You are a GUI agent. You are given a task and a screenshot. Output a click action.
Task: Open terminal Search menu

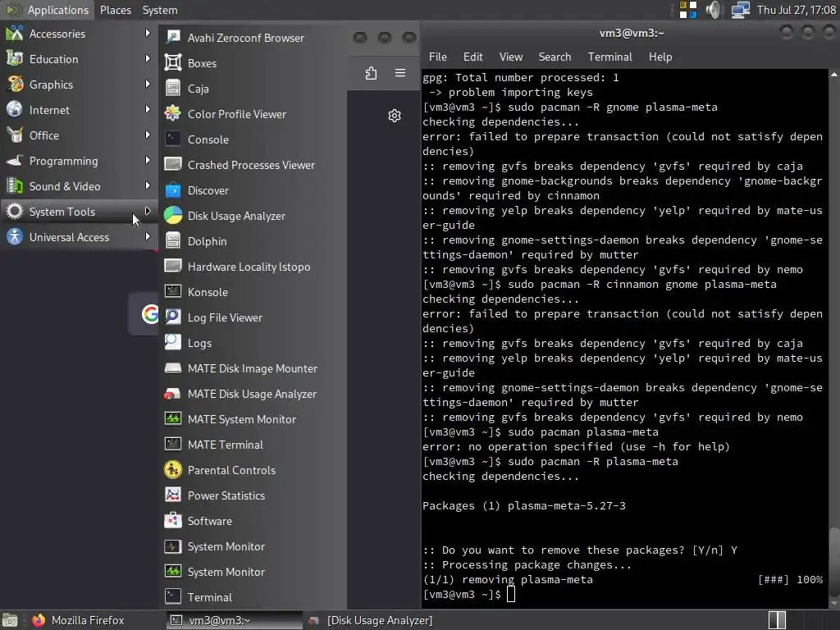click(x=555, y=57)
